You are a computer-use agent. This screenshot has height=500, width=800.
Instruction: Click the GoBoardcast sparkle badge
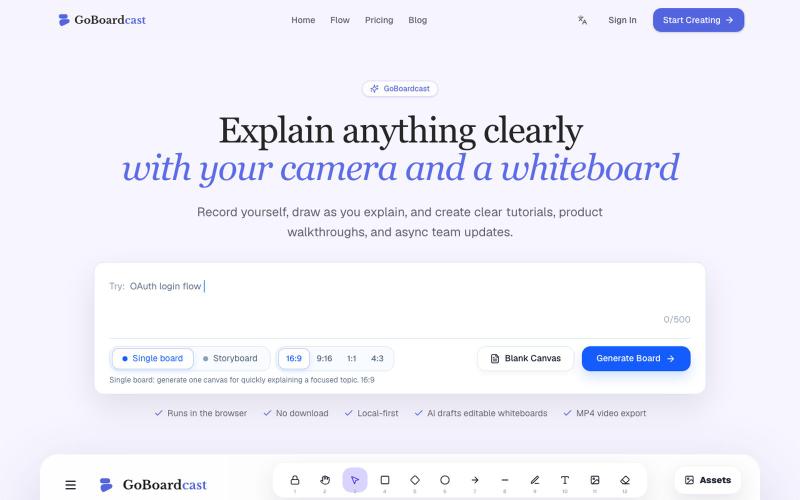tap(400, 89)
